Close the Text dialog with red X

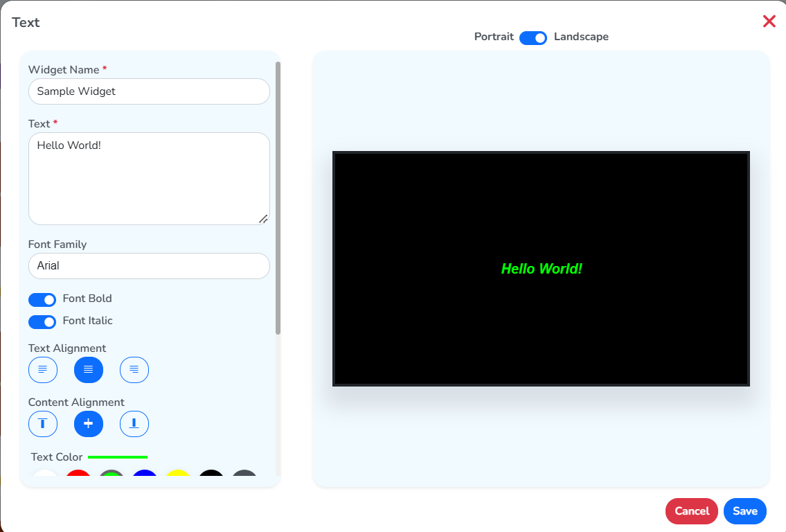pyautogui.click(x=769, y=21)
